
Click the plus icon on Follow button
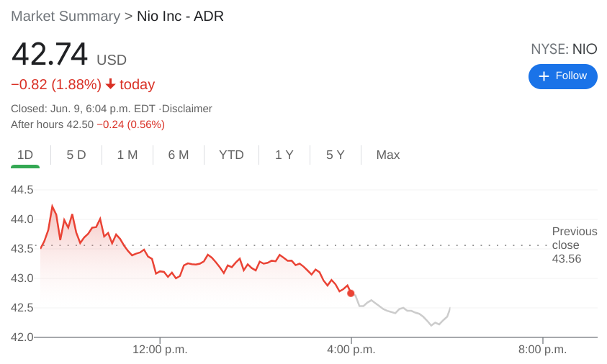click(544, 76)
